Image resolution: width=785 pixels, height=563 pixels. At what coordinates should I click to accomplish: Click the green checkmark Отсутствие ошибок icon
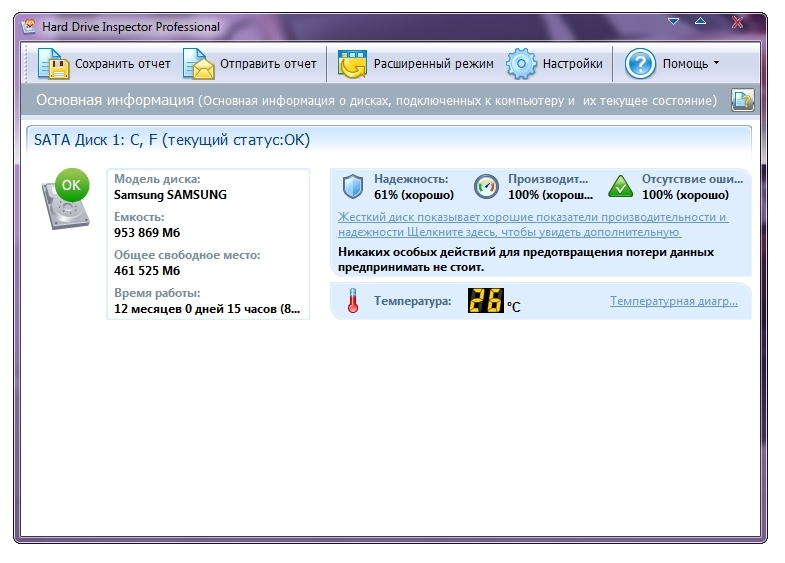[x=620, y=187]
